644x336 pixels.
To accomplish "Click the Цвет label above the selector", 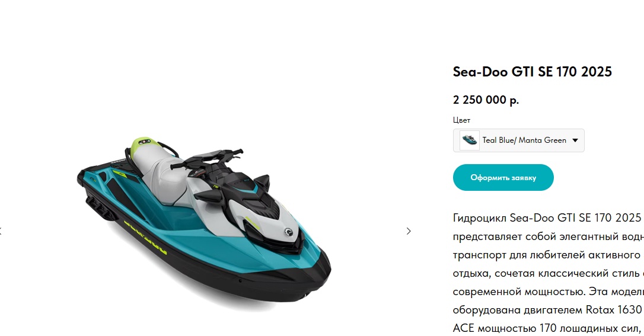I will tap(461, 120).
